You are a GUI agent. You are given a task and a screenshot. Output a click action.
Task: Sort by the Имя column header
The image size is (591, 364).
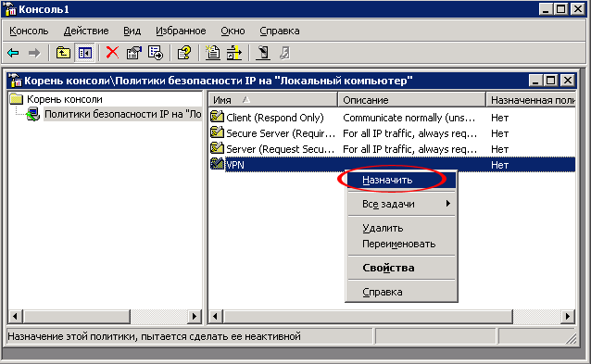click(x=273, y=100)
